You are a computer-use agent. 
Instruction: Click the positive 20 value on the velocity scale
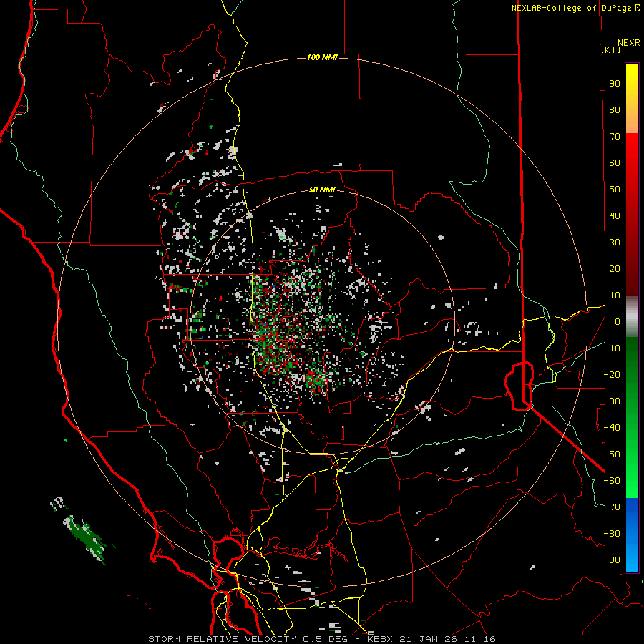click(615, 269)
